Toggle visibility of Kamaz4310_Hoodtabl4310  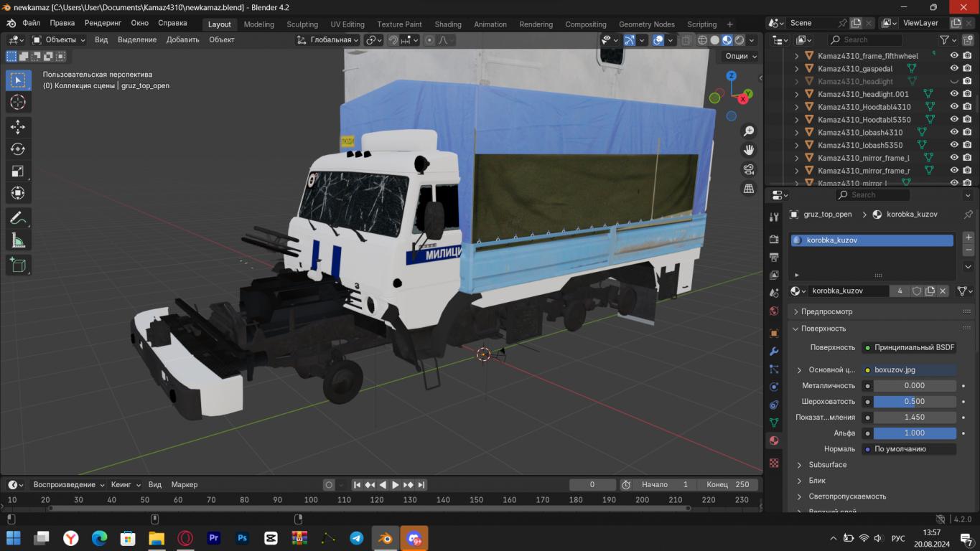954,107
